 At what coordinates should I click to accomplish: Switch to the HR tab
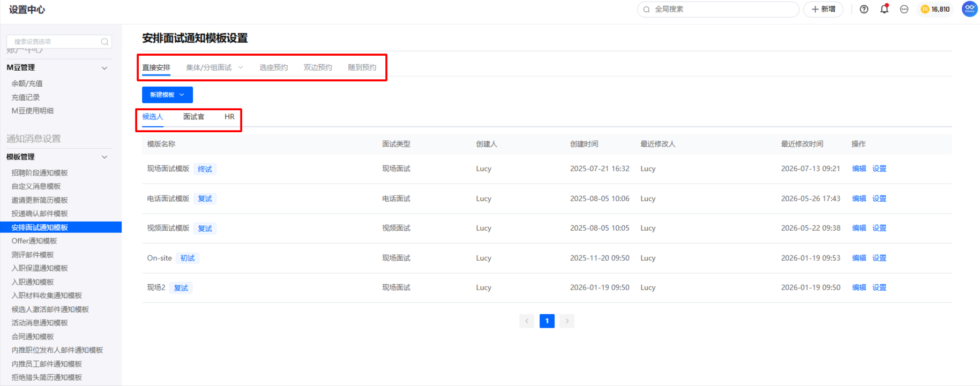(229, 117)
